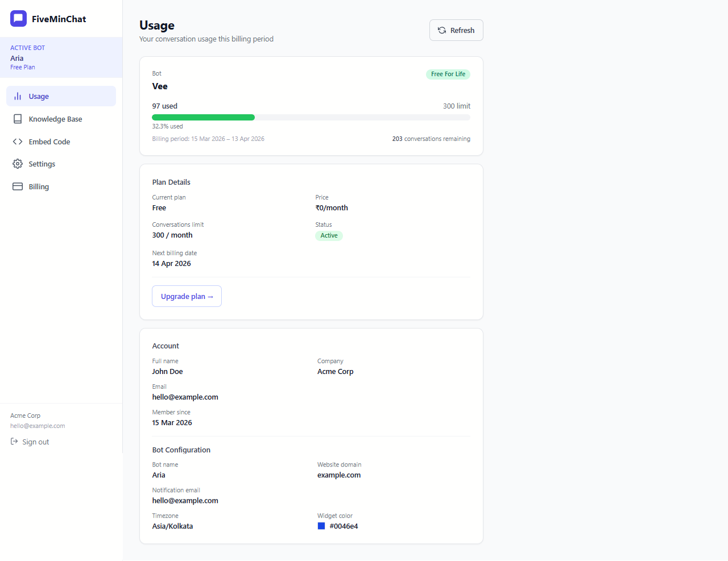Click the Settings gear icon
728x561 pixels.
pyautogui.click(x=18, y=164)
